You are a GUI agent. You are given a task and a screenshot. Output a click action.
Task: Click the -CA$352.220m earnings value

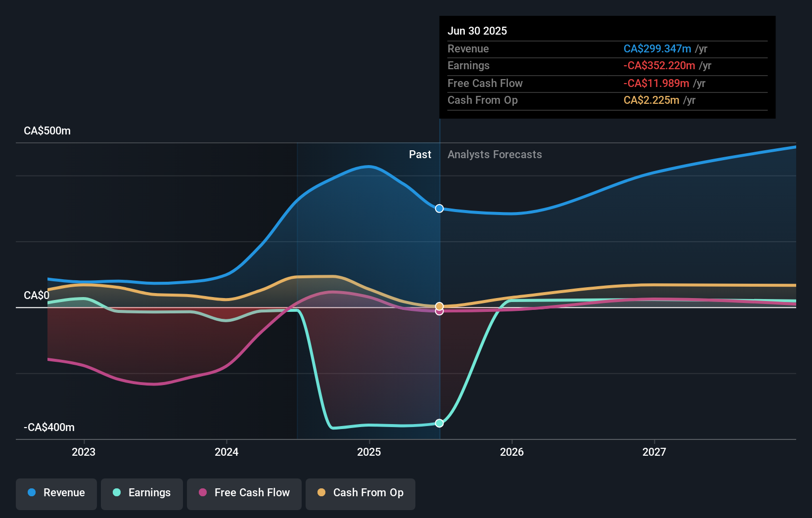pos(659,66)
